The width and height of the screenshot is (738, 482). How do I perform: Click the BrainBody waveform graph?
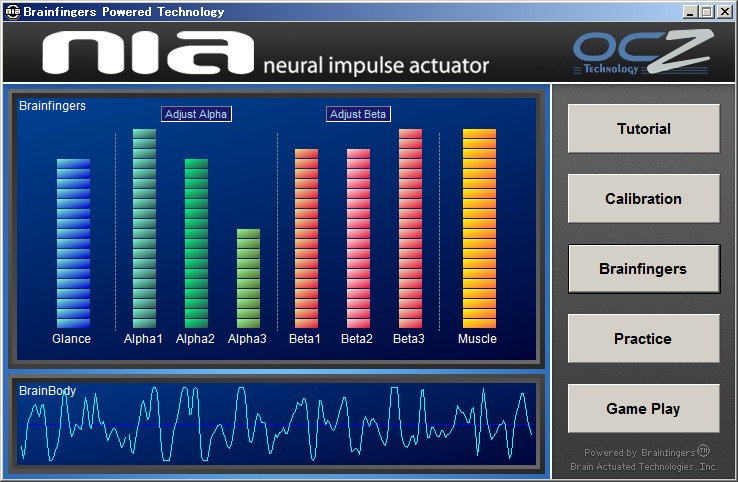[277, 424]
